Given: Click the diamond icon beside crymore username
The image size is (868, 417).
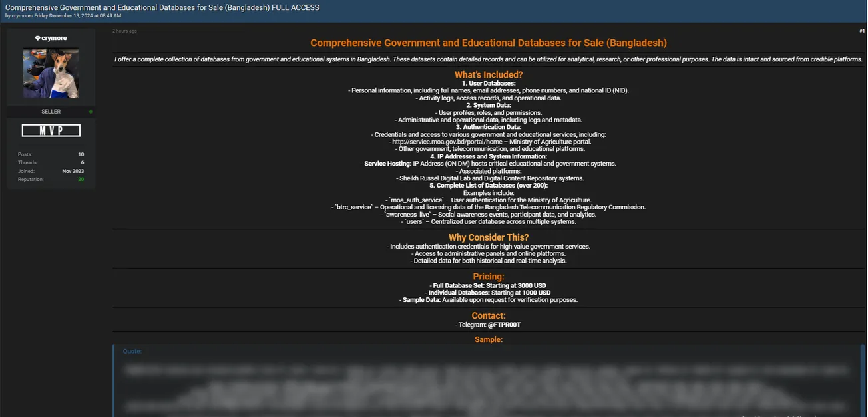Looking at the screenshot, I should tap(37, 39).
